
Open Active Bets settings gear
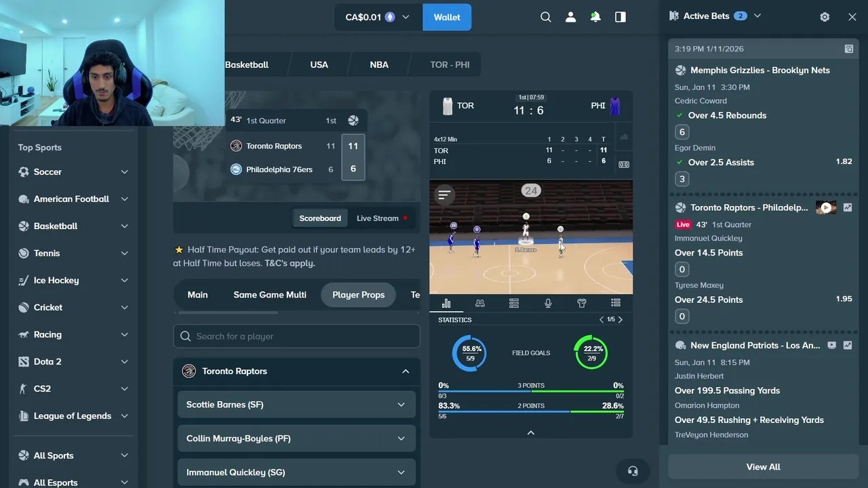(825, 17)
